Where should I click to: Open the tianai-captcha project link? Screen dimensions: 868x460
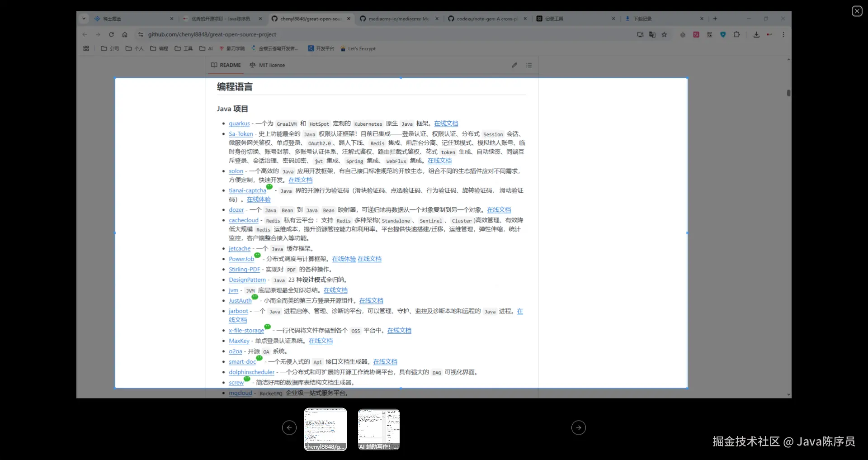point(247,190)
